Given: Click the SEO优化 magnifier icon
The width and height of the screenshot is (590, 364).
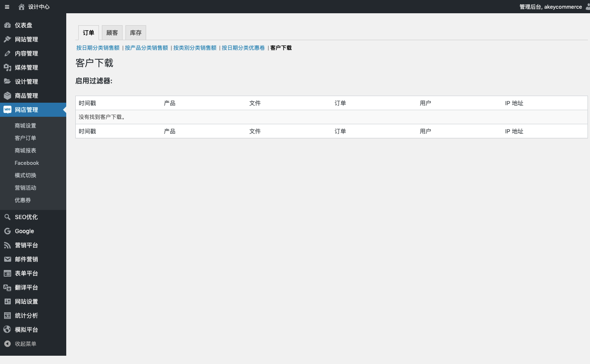Looking at the screenshot, I should tap(7, 217).
